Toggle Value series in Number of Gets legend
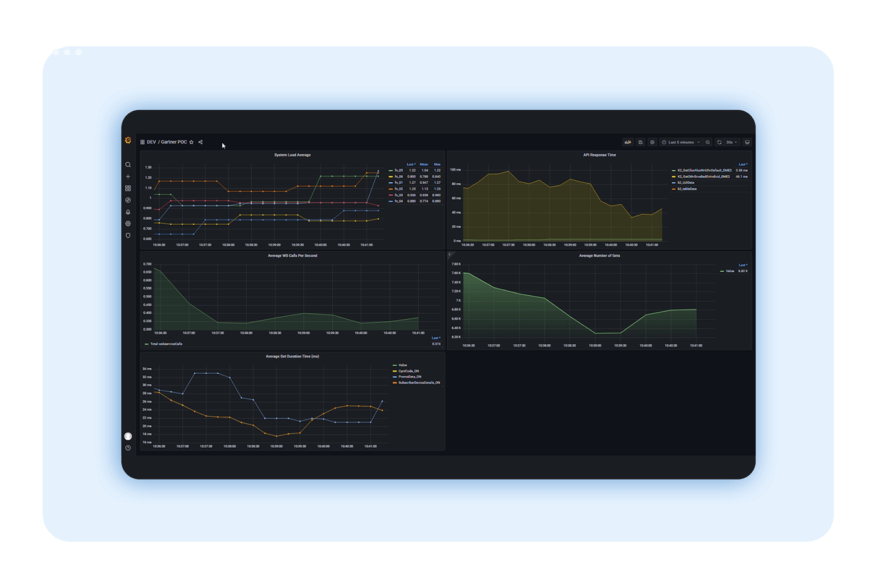Image resolution: width=877 pixels, height=588 pixels. pos(730,271)
